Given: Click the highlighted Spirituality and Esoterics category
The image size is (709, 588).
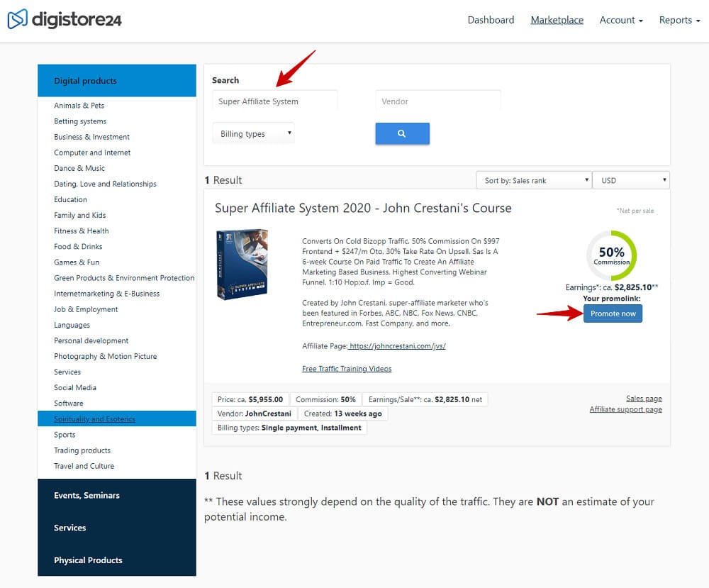Looking at the screenshot, I should (117, 419).
